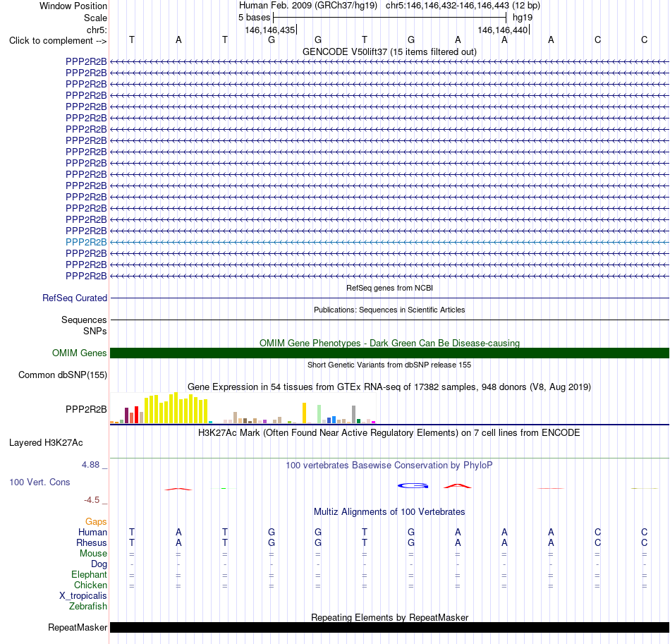This screenshot has width=670, height=644.
Task: Select the Rhesus species row label
Action: (92, 542)
